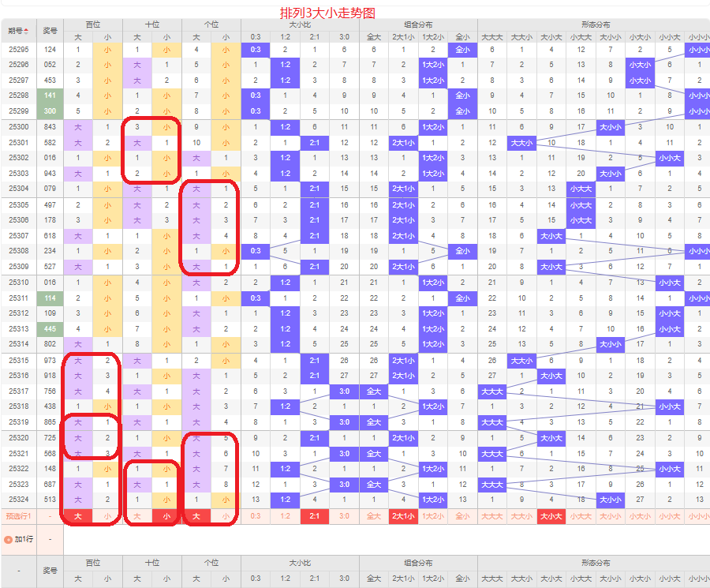
Task: Click prize number 843 in row 25300
Action: [x=50, y=127]
